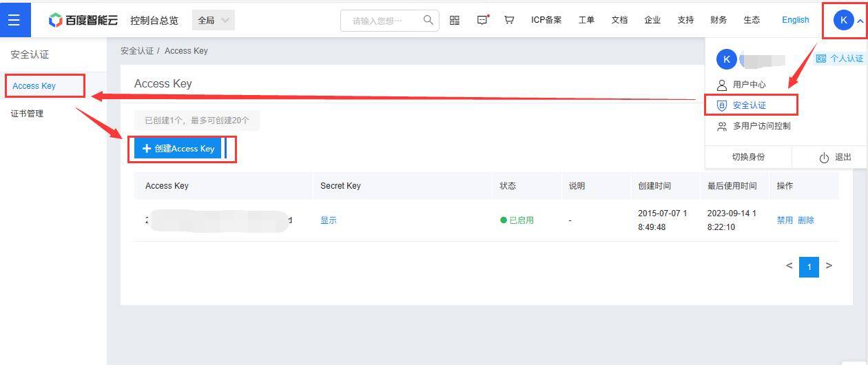Open 证书管理 in the sidebar
This screenshot has width=868, height=365.
point(28,114)
